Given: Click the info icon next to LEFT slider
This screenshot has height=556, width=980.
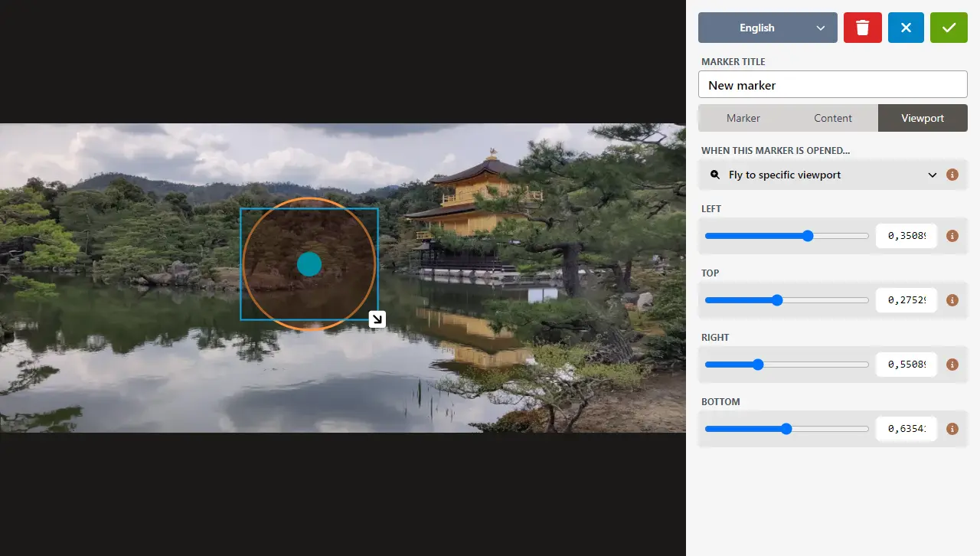Looking at the screenshot, I should click(x=952, y=236).
